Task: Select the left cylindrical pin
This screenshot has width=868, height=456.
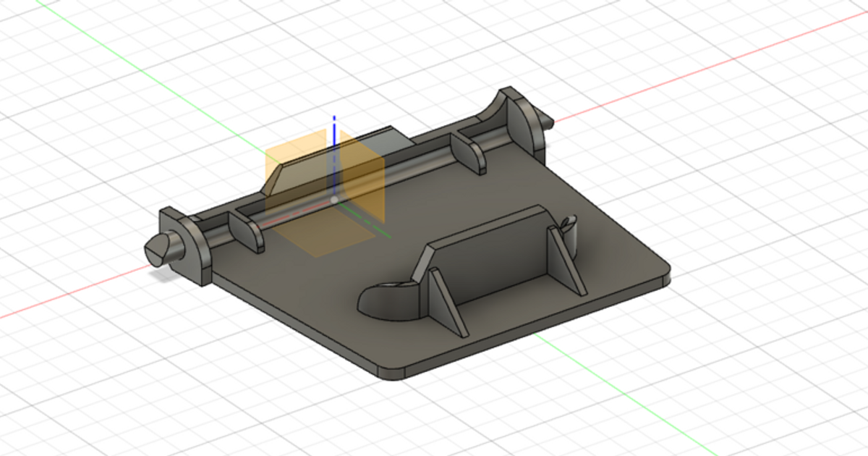Action: click(x=170, y=246)
